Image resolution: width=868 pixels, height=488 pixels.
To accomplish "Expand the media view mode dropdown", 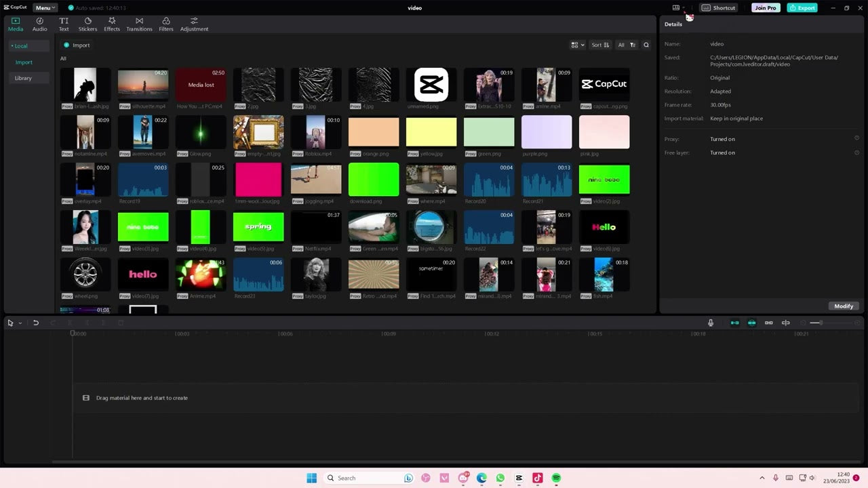I will tap(578, 45).
